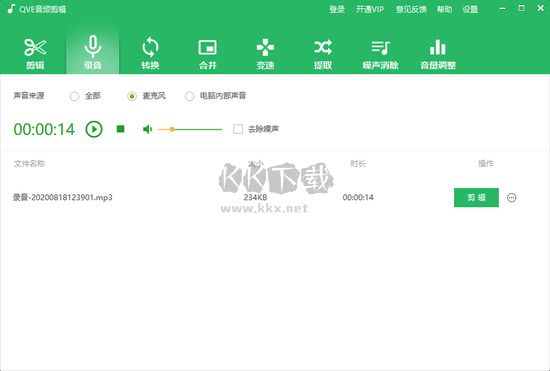Click the speaker volume icon
The height and width of the screenshot is (371, 550).
[x=147, y=129]
